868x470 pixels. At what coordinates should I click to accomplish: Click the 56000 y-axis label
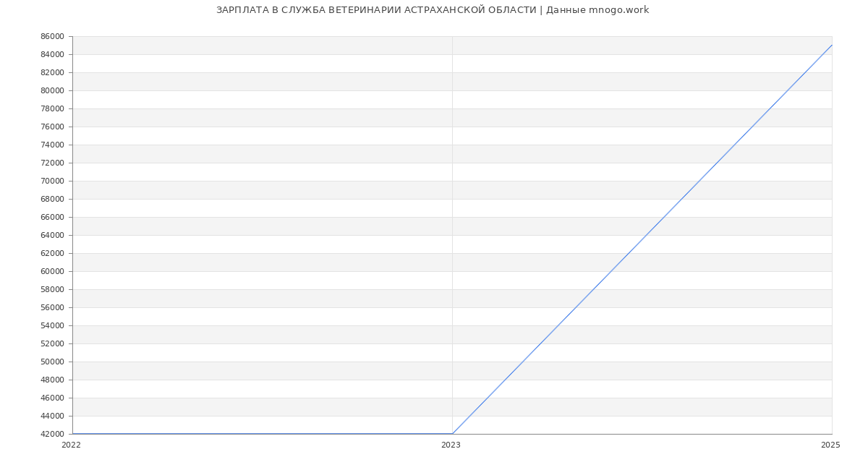point(53,308)
